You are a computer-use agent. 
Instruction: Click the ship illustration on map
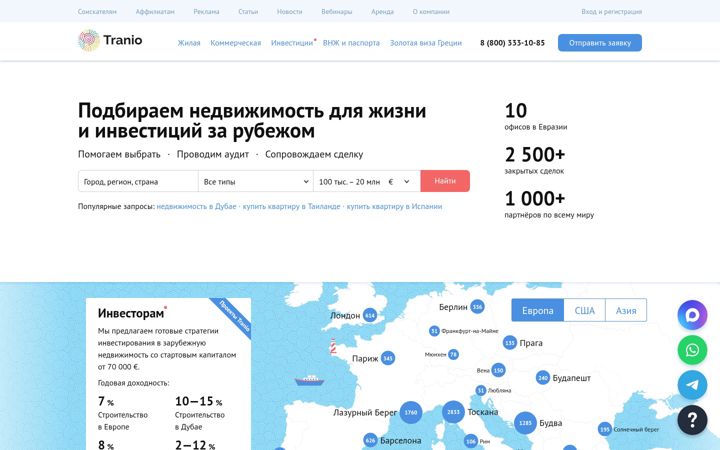[309, 380]
